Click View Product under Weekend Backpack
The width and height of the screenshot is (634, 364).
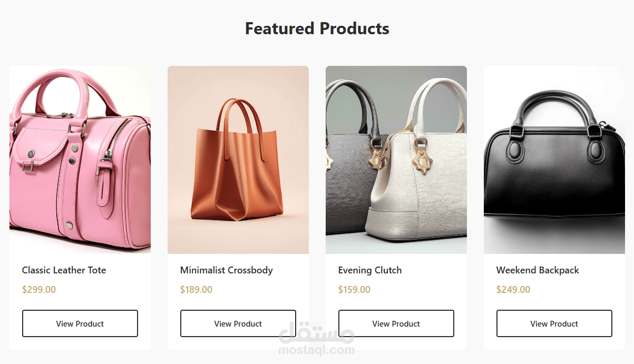(554, 323)
